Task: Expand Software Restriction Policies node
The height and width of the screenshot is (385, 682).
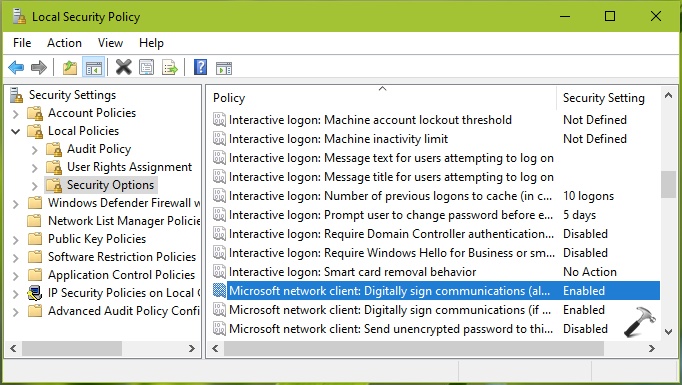Action: pyautogui.click(x=16, y=258)
